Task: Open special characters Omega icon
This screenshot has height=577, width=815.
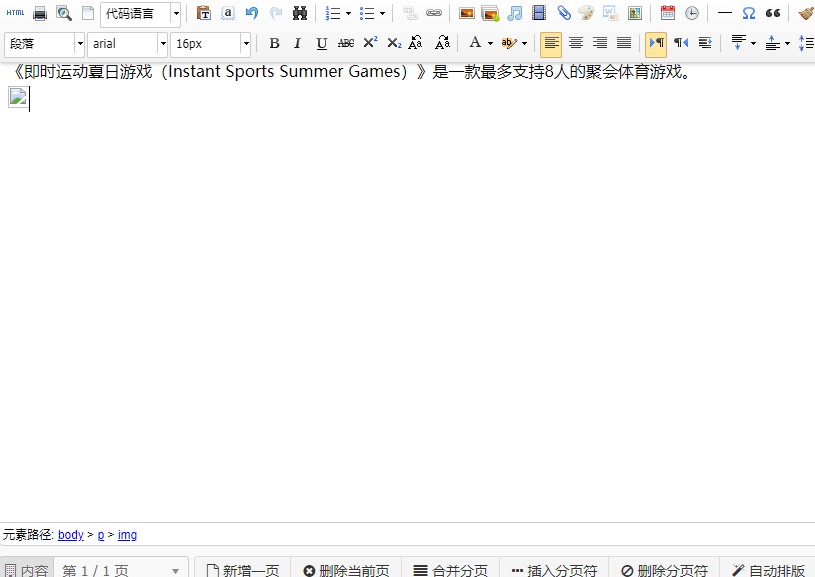Action: [x=748, y=13]
